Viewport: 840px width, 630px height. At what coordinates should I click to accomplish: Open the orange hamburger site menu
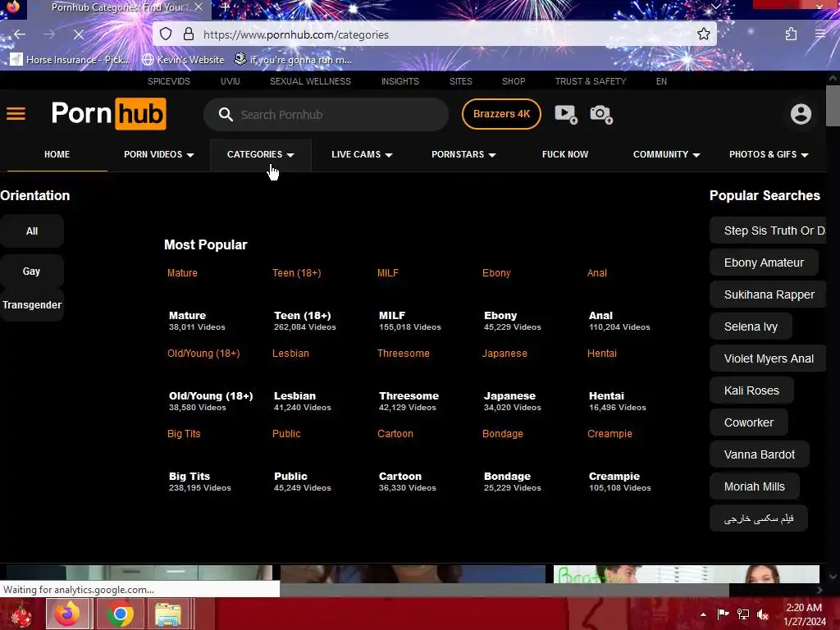16,113
